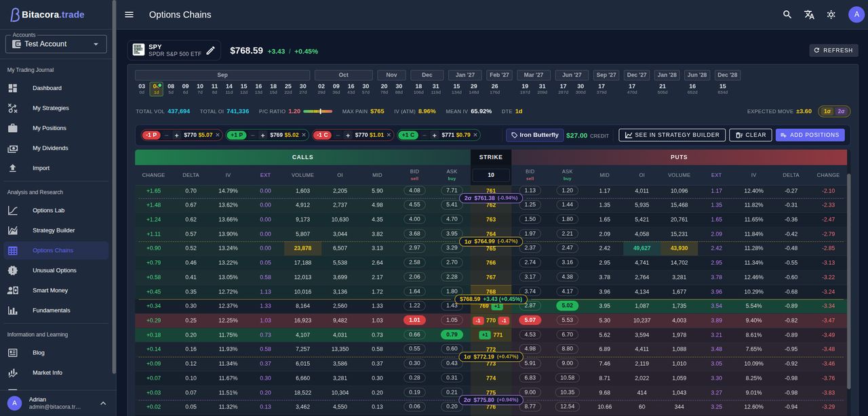
Task: Remove the -1 P $770 leg chip
Action: [218, 135]
